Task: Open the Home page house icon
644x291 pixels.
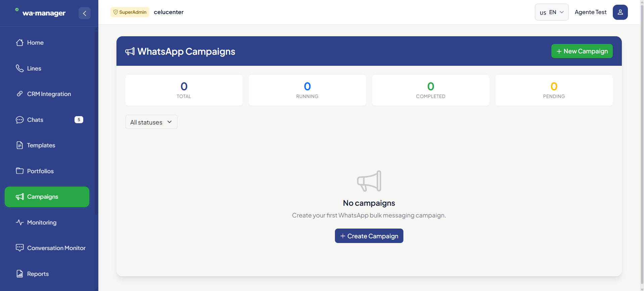Action: (x=20, y=43)
